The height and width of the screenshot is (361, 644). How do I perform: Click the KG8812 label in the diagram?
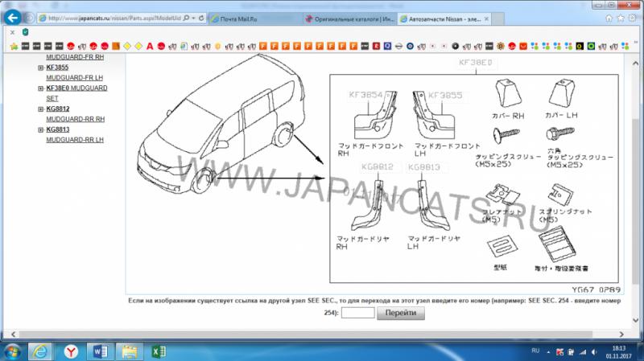click(x=377, y=166)
